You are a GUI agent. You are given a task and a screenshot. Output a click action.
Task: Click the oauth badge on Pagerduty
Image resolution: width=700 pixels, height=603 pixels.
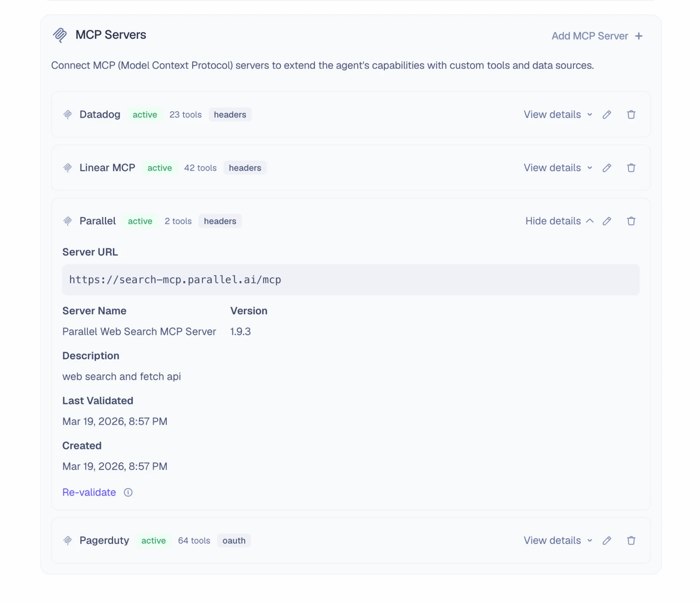[x=234, y=541]
